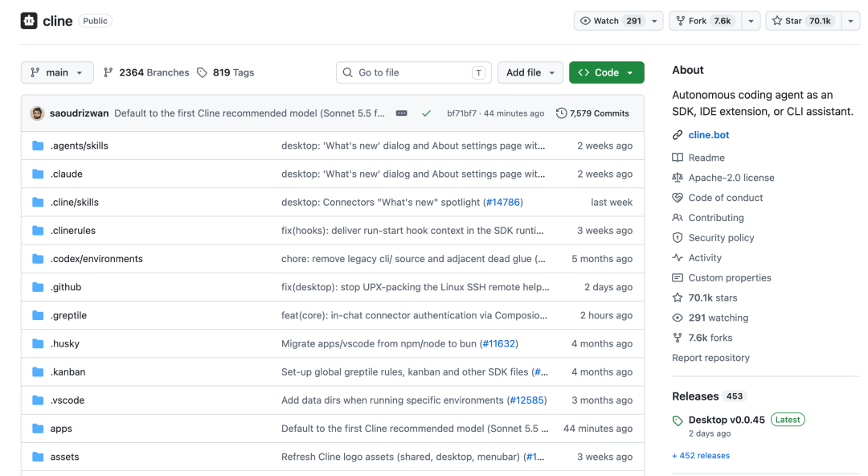Click the scales icon beside Apache-2.0 license
The height and width of the screenshot is (476, 868).
[x=677, y=178]
